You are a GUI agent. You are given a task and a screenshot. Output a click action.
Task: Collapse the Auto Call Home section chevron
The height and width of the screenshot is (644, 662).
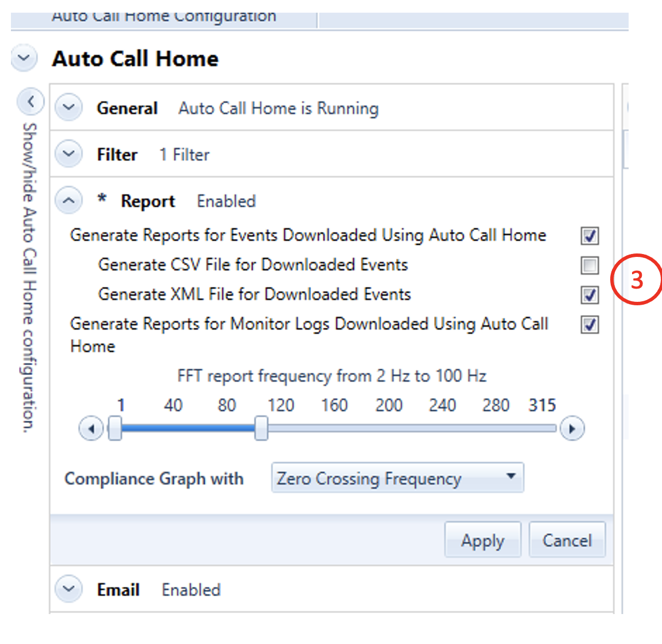coord(24,58)
